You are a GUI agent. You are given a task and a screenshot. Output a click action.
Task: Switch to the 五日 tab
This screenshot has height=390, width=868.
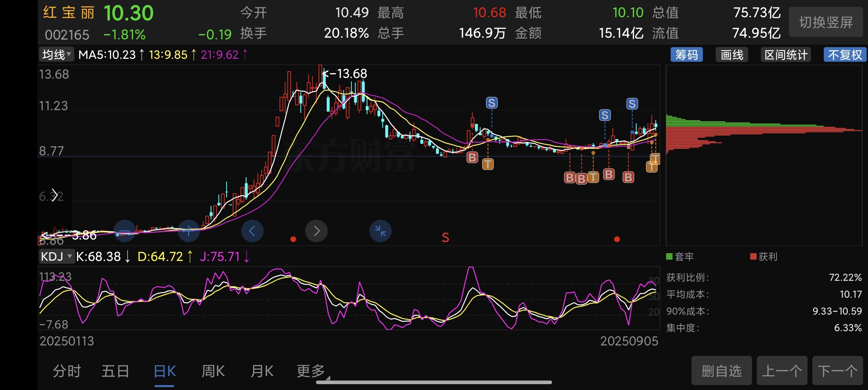click(x=116, y=371)
